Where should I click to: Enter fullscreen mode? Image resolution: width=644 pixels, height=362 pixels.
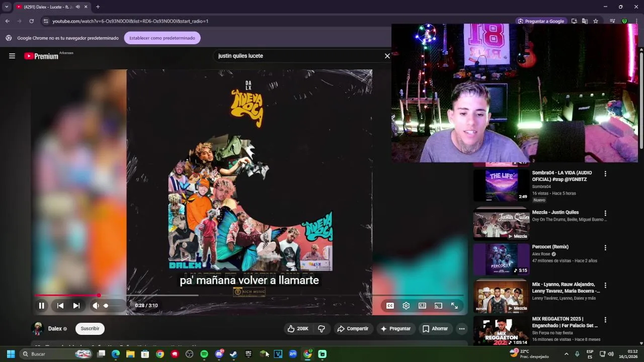point(454,306)
